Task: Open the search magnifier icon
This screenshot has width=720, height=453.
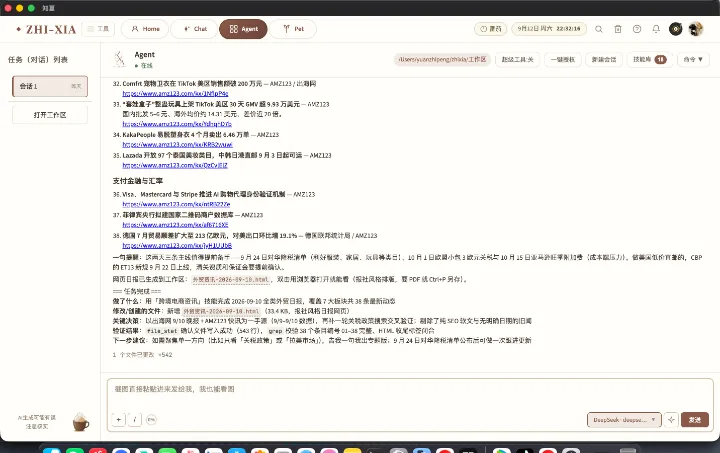Action: tap(599, 29)
